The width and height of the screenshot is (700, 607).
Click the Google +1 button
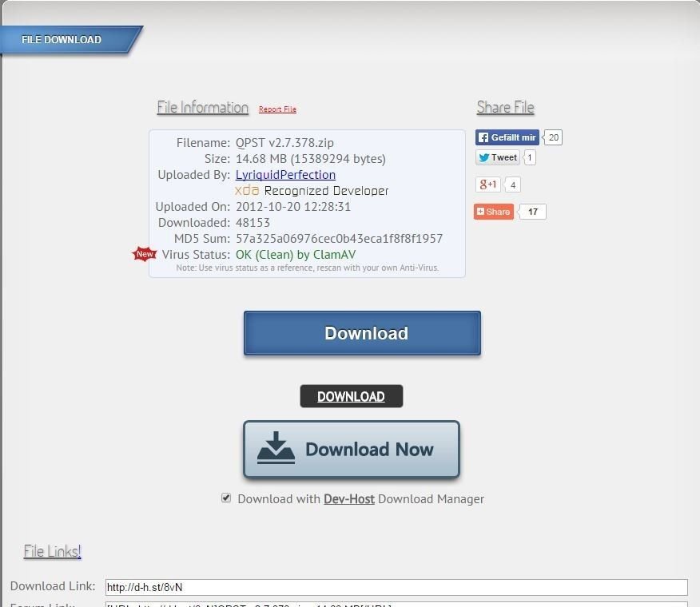click(x=488, y=184)
